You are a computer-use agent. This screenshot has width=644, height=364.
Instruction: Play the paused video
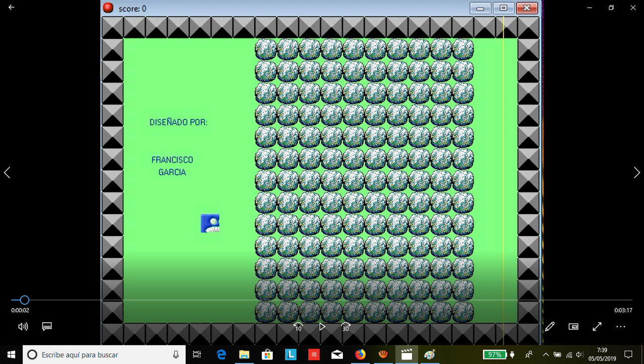click(x=322, y=327)
